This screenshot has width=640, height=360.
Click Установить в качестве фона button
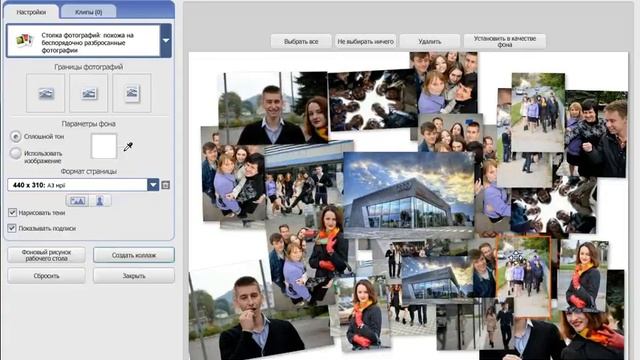[x=504, y=41]
